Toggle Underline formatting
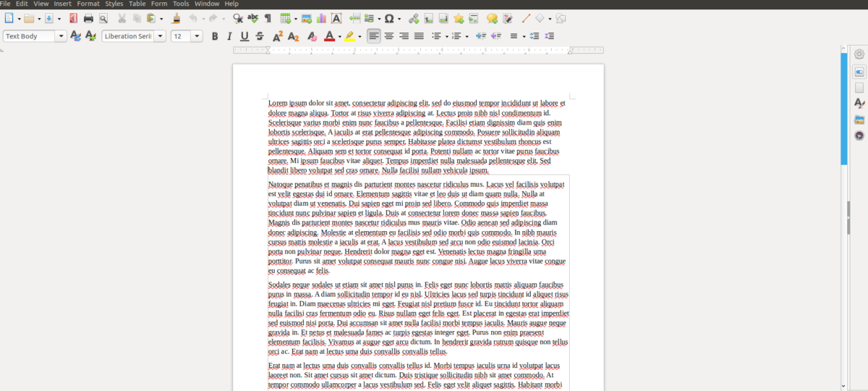The width and height of the screenshot is (868, 391). pyautogui.click(x=244, y=36)
